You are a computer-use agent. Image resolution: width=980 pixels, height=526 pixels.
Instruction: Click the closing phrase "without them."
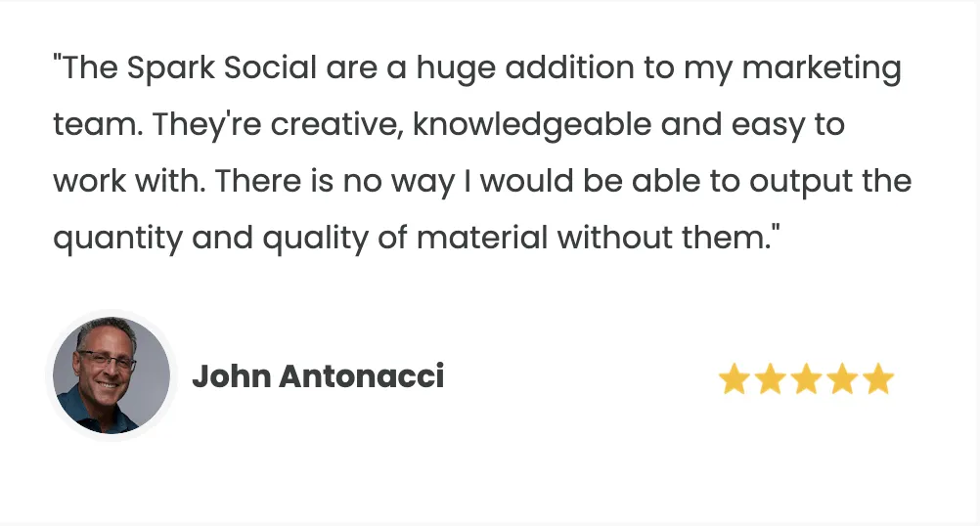664,238
